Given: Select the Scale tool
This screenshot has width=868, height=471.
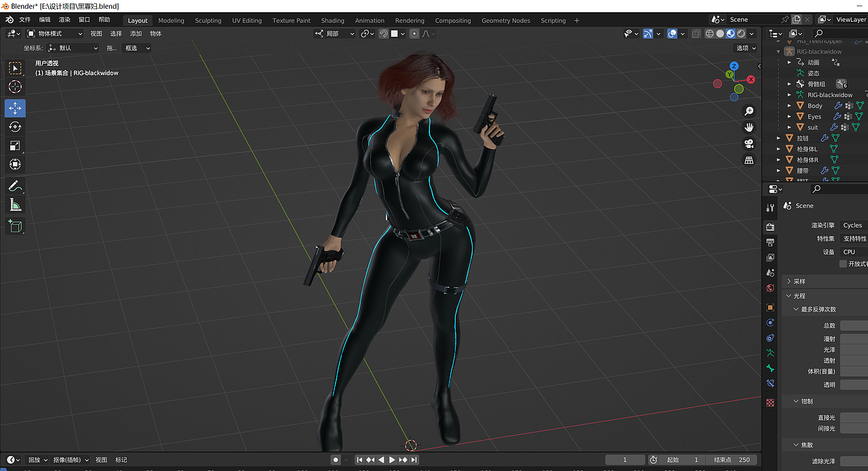Looking at the screenshot, I should click(x=15, y=145).
